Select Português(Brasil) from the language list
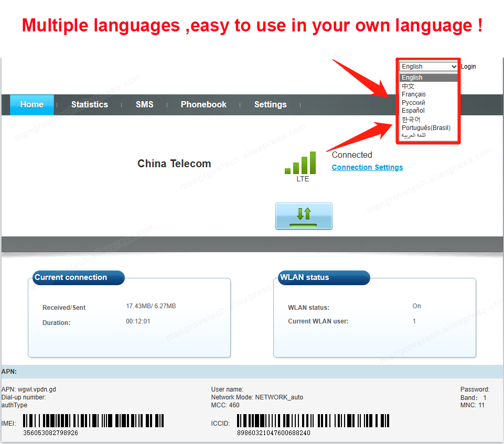504x444 pixels. pyautogui.click(x=428, y=128)
